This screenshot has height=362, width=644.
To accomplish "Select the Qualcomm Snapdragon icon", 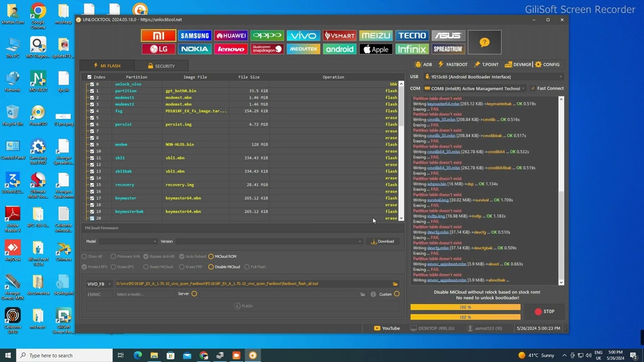I will coord(267,49).
